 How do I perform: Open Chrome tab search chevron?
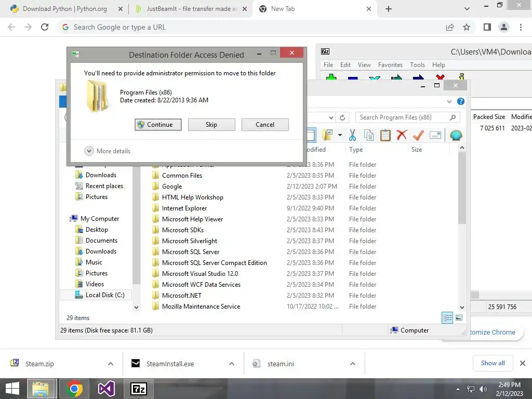tap(467, 9)
